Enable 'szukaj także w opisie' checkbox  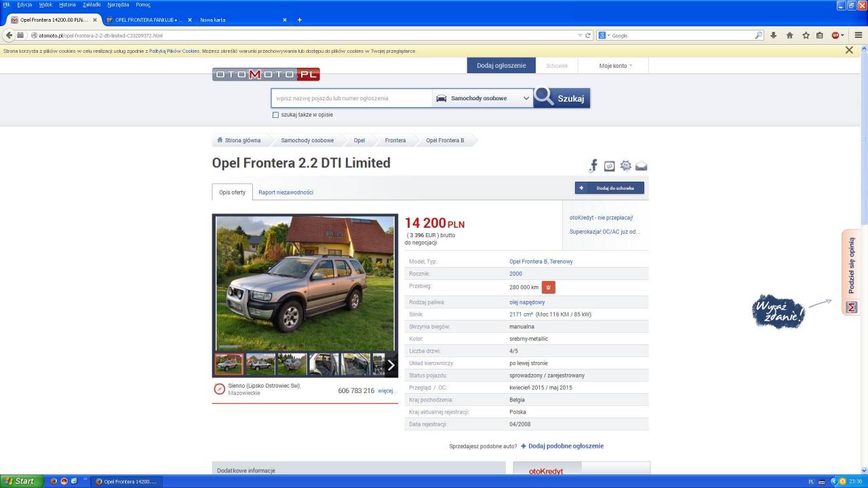pos(275,115)
